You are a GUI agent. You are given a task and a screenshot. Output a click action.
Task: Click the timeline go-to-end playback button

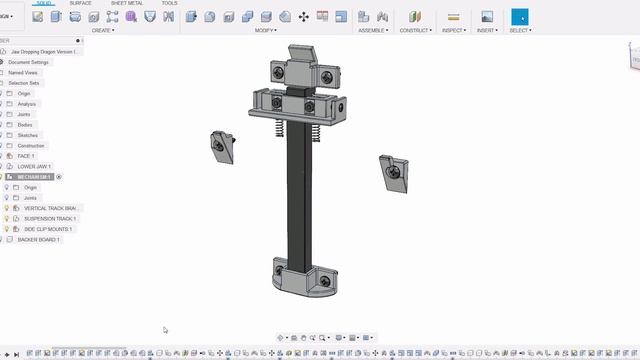point(16,355)
